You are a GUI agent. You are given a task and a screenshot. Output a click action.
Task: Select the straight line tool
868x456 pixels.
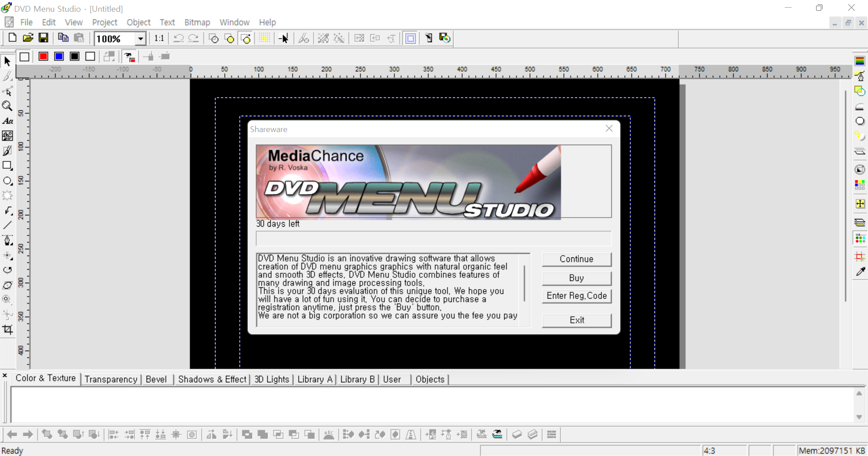(7, 225)
